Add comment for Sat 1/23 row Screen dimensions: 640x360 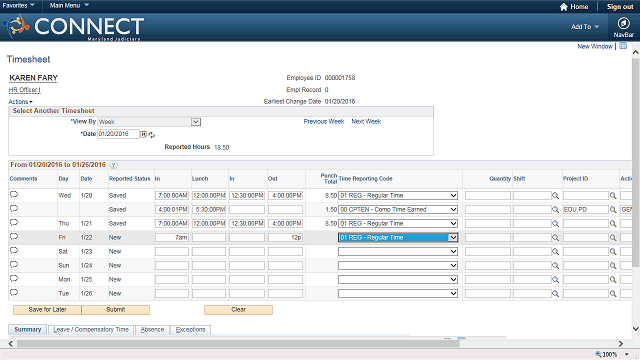coord(14,251)
